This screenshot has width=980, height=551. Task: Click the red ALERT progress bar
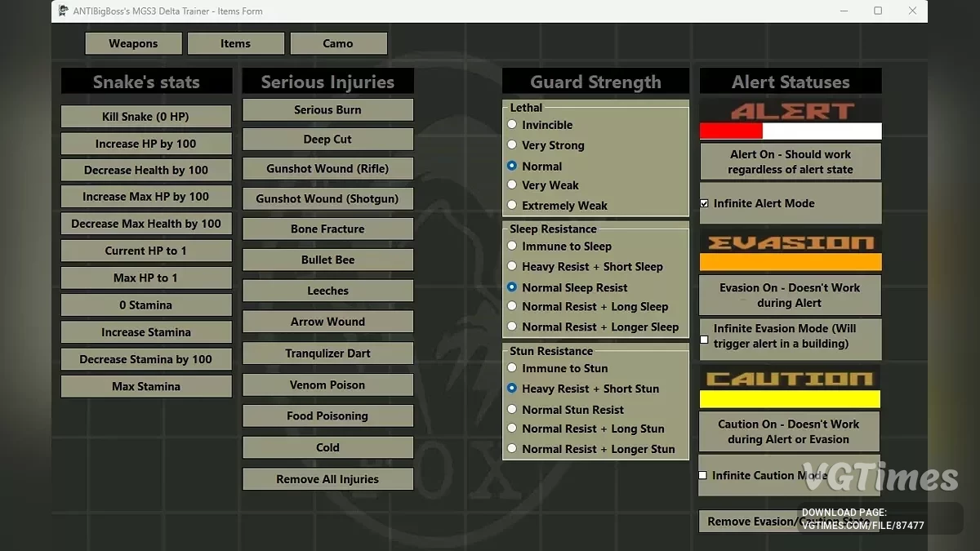point(791,131)
